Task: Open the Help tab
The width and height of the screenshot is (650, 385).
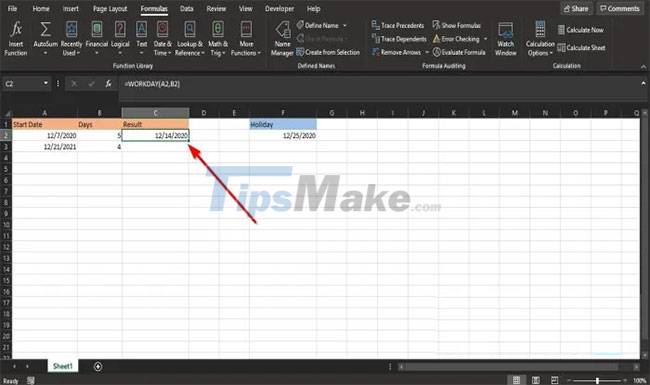Action: tap(313, 8)
